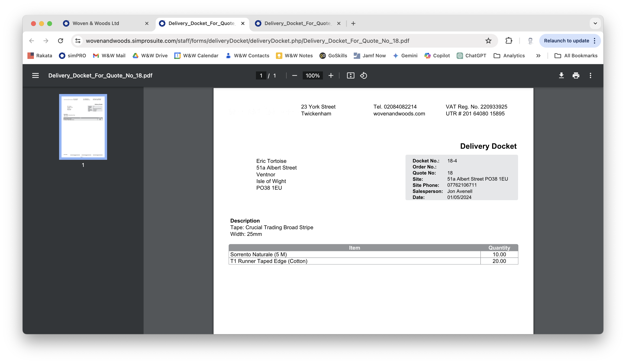Print the delivery docket PDF
Image resolution: width=626 pixels, height=364 pixels.
tap(576, 75)
